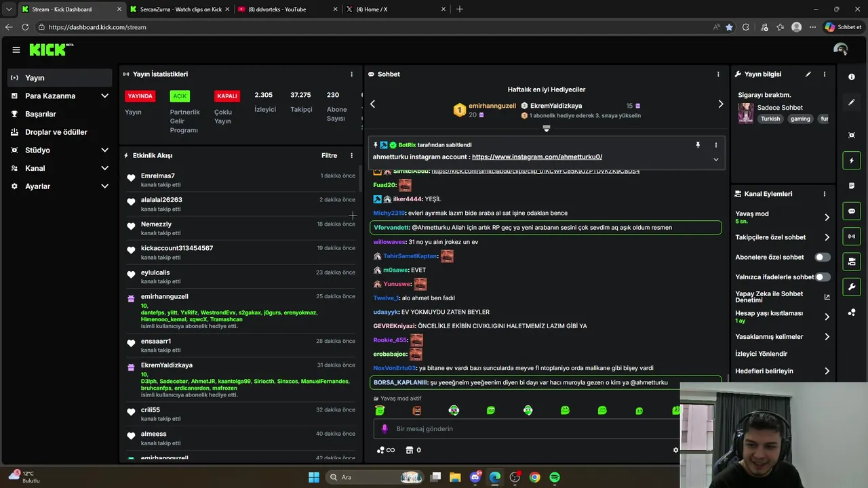The height and width of the screenshot is (488, 868).
Task: Select Yayın in the sidebar
Action: (61, 78)
